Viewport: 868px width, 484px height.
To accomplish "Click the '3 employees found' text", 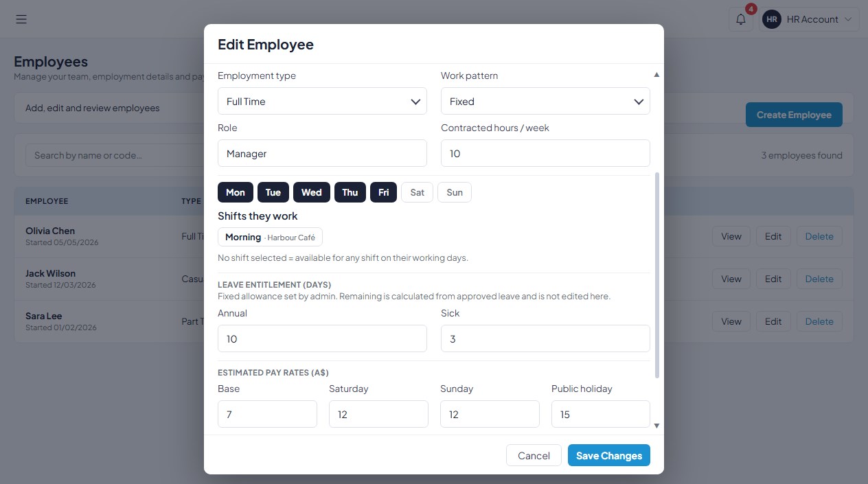I will coord(801,155).
